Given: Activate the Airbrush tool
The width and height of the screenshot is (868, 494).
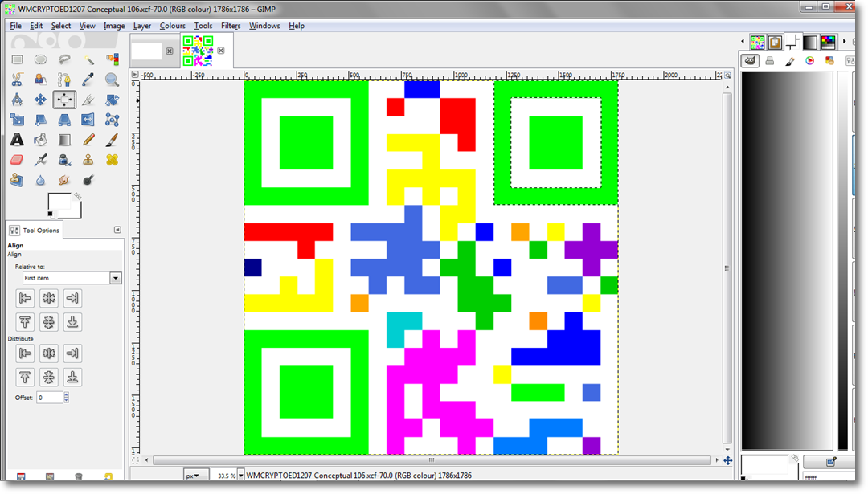Looking at the screenshot, I should [40, 160].
